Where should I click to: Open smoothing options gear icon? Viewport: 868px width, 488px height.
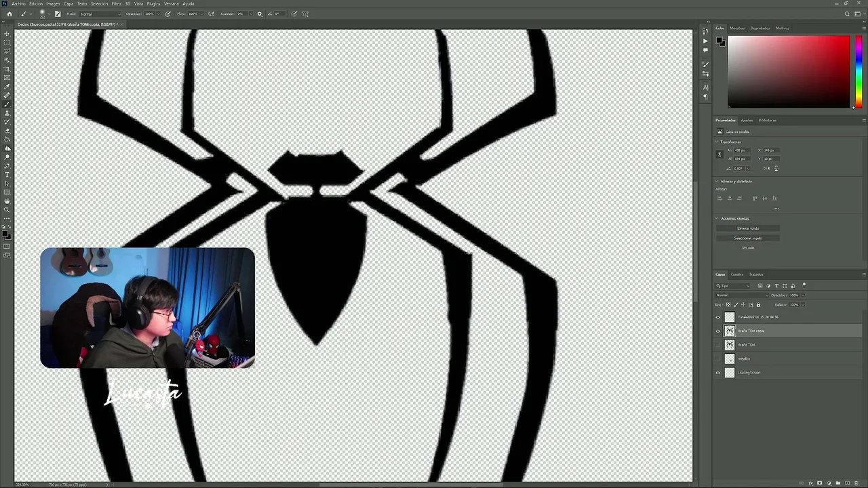[259, 14]
